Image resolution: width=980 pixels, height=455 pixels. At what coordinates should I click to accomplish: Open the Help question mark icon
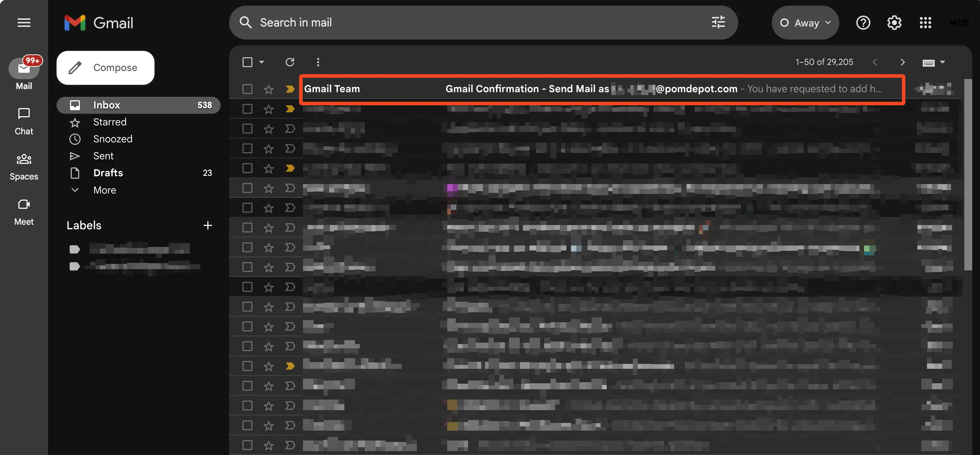[863, 23]
